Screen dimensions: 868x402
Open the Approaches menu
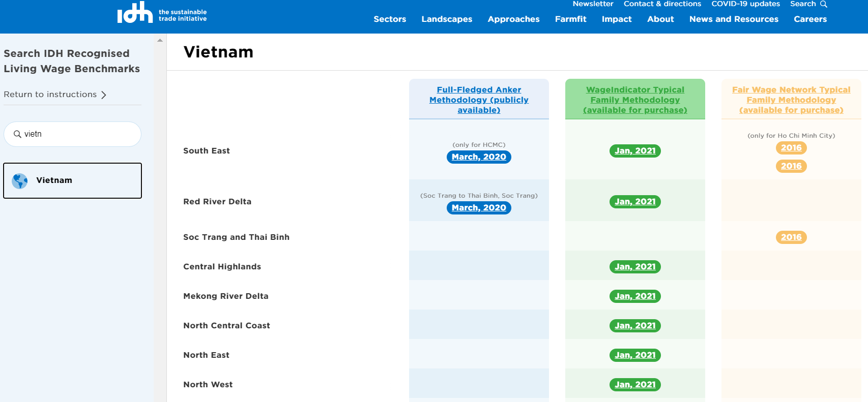click(513, 19)
